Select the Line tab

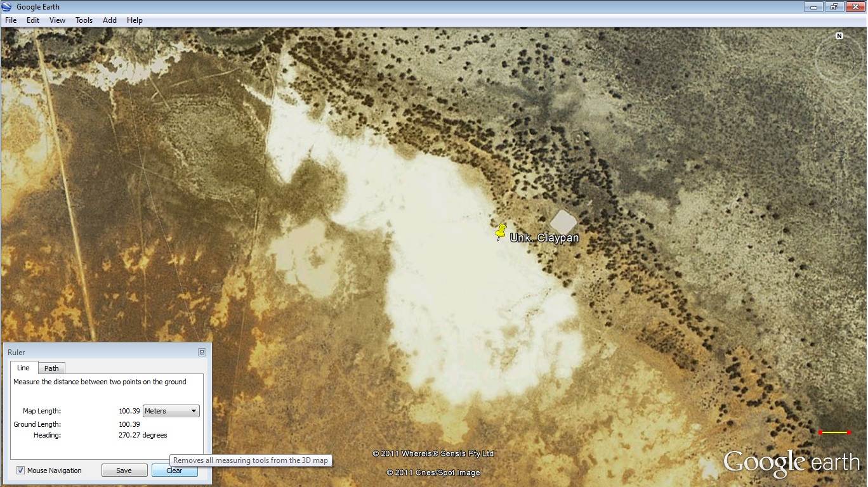pyautogui.click(x=23, y=368)
